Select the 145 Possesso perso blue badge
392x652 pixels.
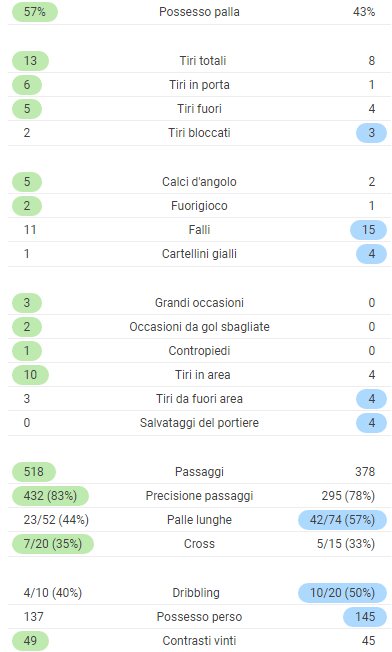click(365, 617)
